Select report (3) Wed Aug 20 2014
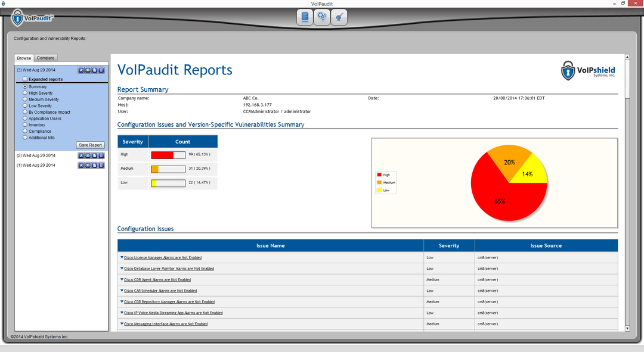The height and width of the screenshot is (352, 644). point(36,70)
